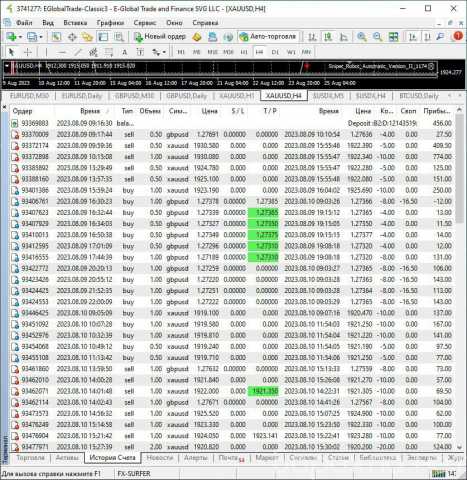The height and width of the screenshot is (480, 467).
Task: Sort by the T / P column header
Action: click(x=270, y=111)
